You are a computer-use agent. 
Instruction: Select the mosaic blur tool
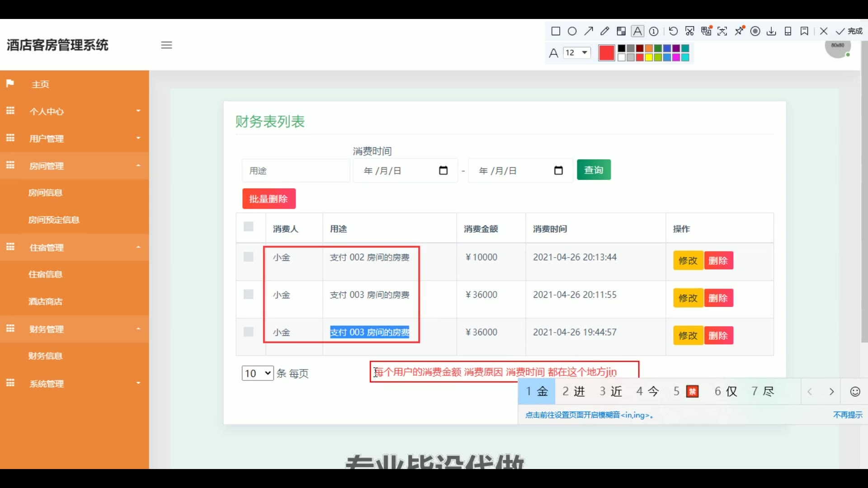click(x=621, y=31)
